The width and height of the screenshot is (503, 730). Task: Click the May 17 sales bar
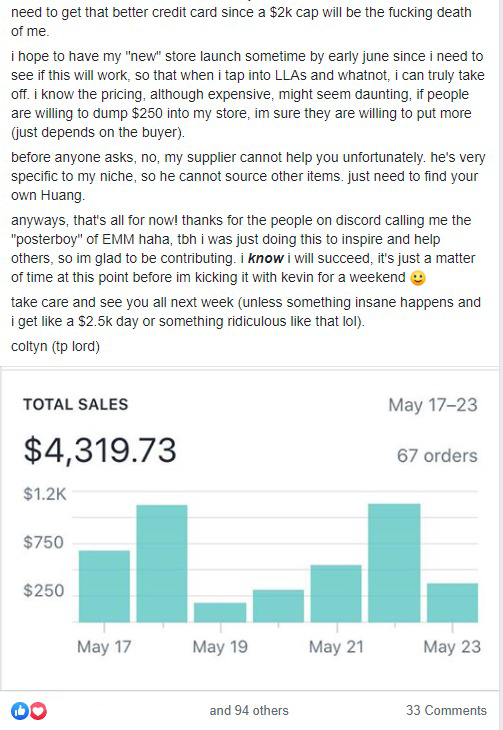point(104,586)
